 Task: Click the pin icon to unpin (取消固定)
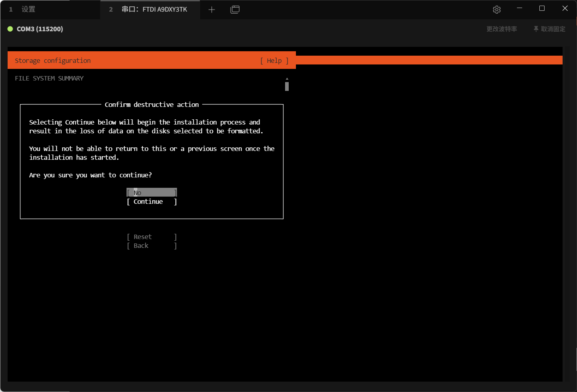click(x=536, y=29)
